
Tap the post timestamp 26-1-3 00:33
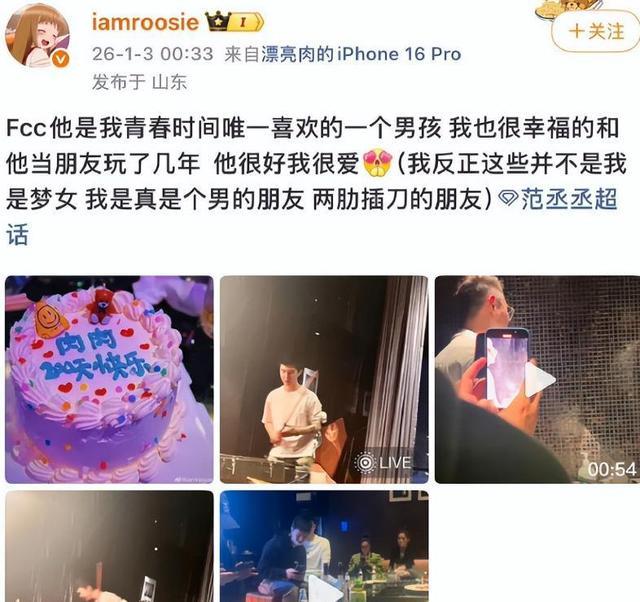(x=153, y=54)
